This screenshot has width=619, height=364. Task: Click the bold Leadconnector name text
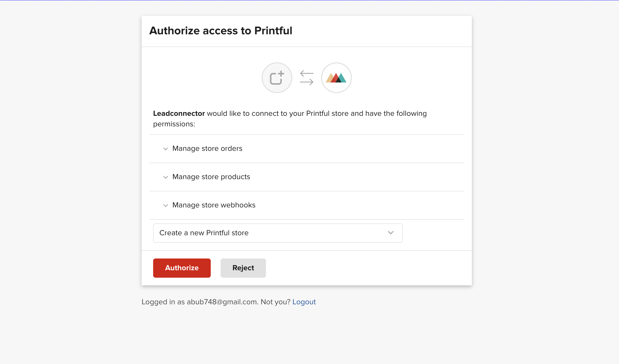pyautogui.click(x=179, y=113)
